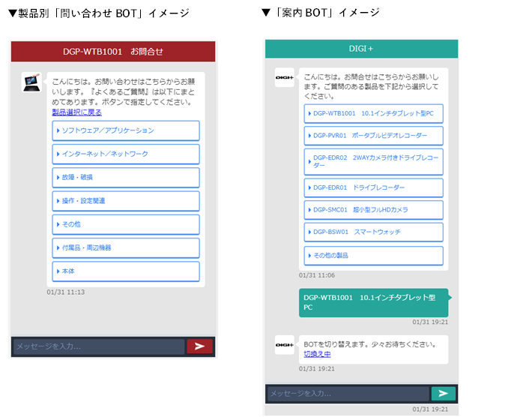Pick DGP-EDR02 2WAYカメラ付きドライブレコーダー
The width and height of the screenshot is (532, 417).
pyautogui.click(x=374, y=162)
